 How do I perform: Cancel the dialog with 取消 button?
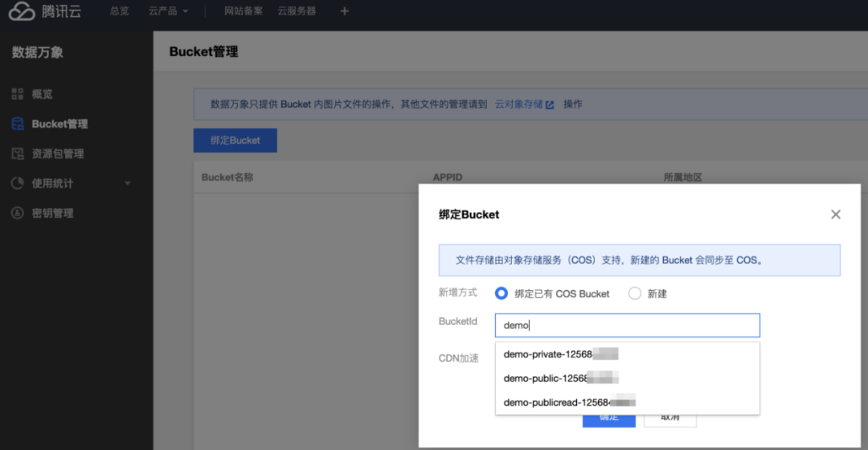tap(670, 420)
